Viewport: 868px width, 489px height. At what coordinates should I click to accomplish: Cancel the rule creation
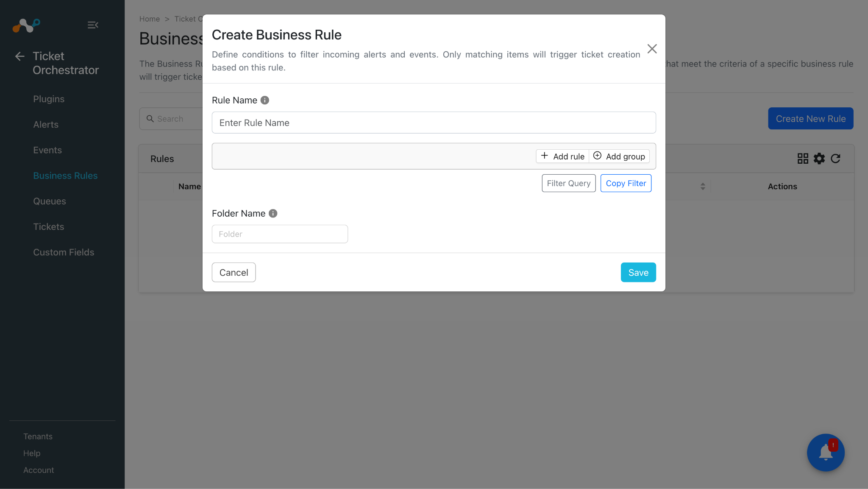click(234, 272)
